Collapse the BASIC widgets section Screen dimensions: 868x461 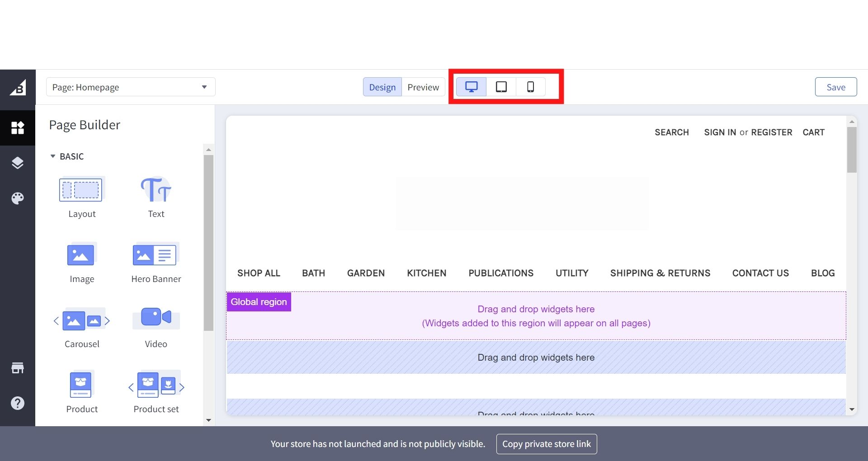point(53,156)
